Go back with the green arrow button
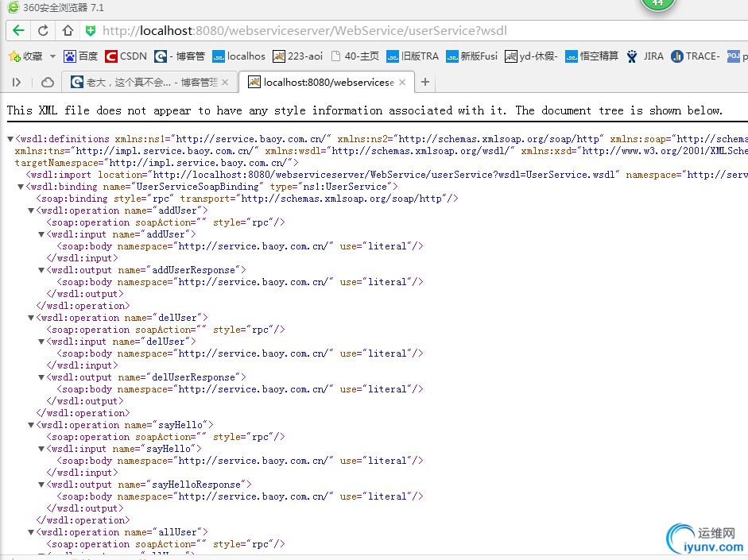This screenshot has height=560, width=748. coord(18,31)
